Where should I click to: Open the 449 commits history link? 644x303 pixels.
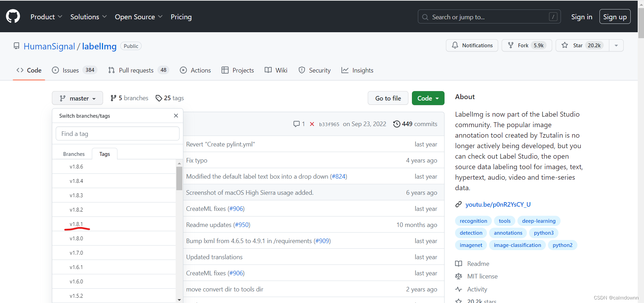click(415, 124)
